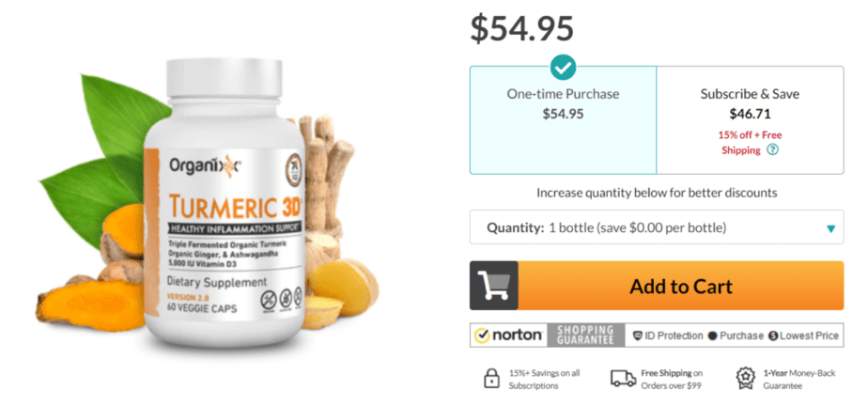Select the One-time Purchase option
Viewport: 868px width, 406px height.
point(563,120)
